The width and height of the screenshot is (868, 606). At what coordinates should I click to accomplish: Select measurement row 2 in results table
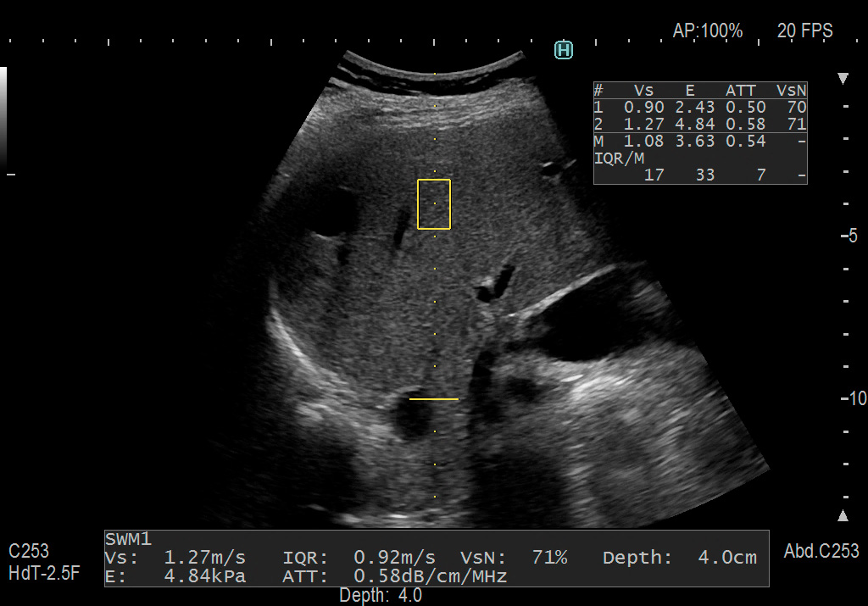pos(699,125)
